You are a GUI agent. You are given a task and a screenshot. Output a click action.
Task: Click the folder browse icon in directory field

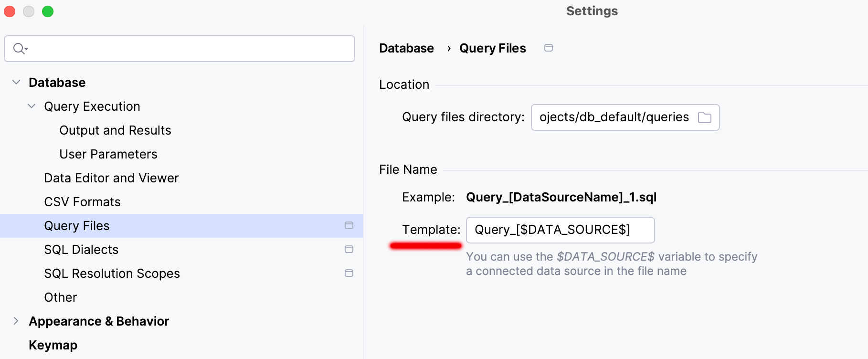704,117
